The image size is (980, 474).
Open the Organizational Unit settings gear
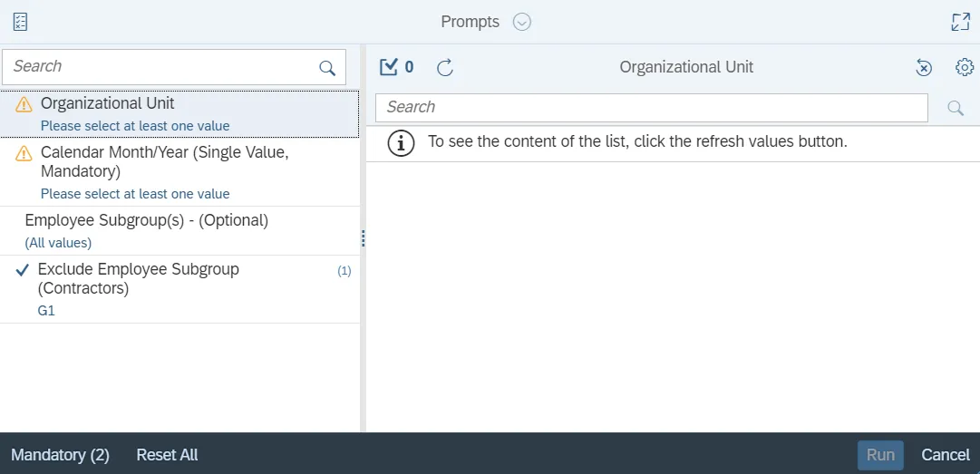click(x=965, y=67)
